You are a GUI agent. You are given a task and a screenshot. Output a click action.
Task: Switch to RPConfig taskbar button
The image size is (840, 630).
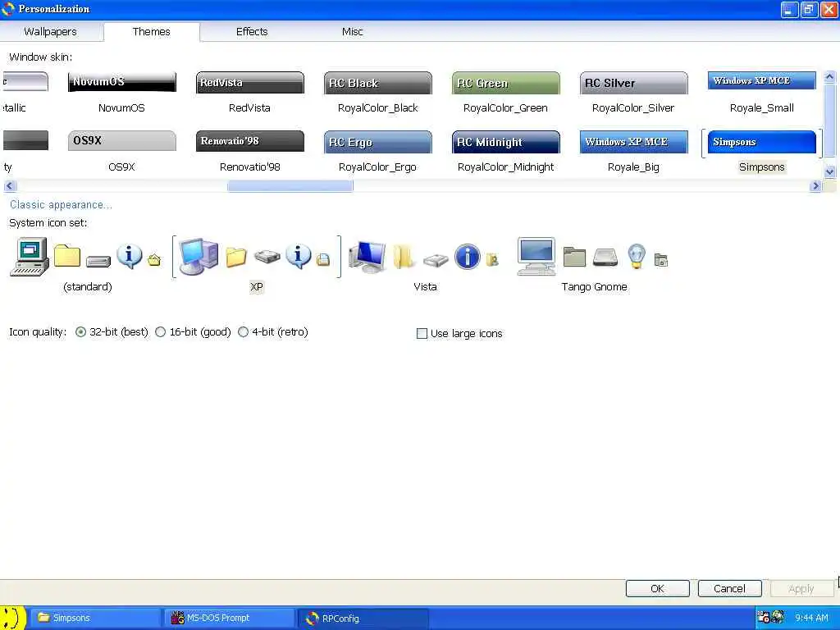pyautogui.click(x=362, y=618)
